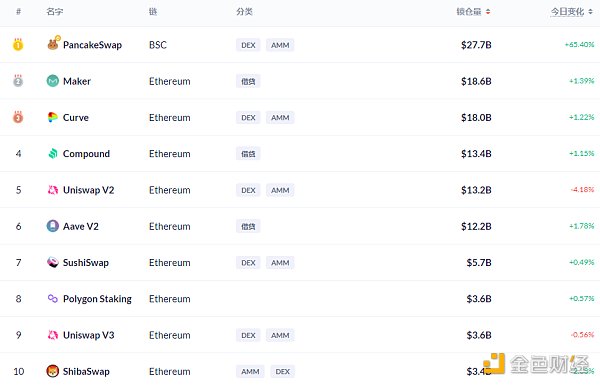Select the 借贷 tag in Maker row
The width and height of the screenshot is (600, 385).
pyautogui.click(x=248, y=81)
